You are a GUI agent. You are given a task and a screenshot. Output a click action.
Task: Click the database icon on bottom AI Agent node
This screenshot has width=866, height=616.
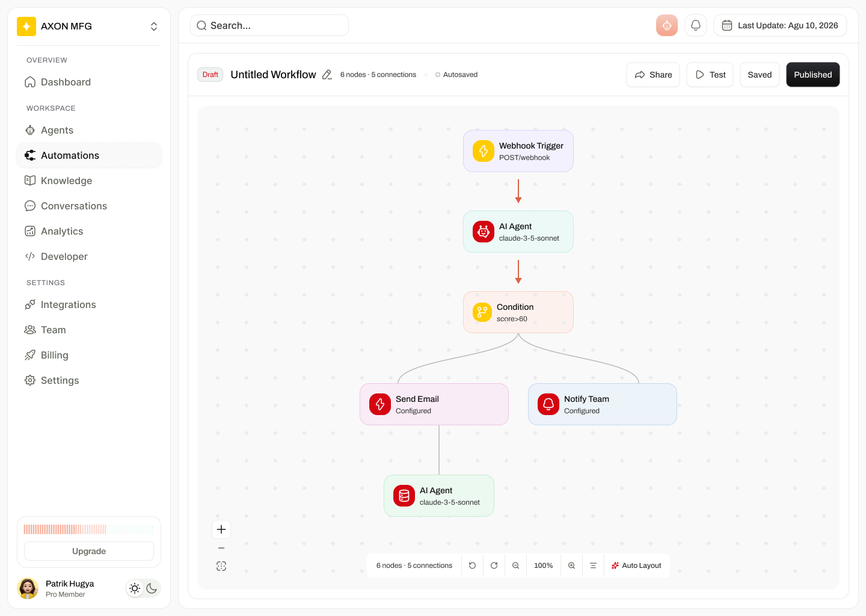point(404,496)
